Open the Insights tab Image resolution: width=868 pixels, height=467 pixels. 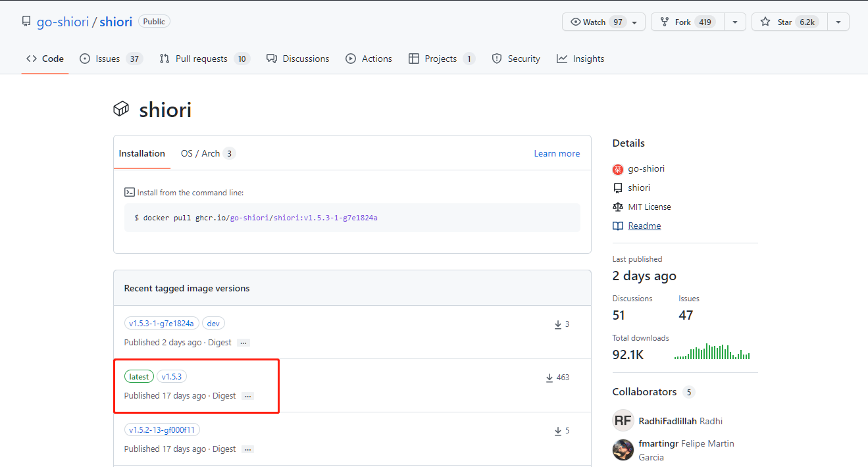[580, 59]
